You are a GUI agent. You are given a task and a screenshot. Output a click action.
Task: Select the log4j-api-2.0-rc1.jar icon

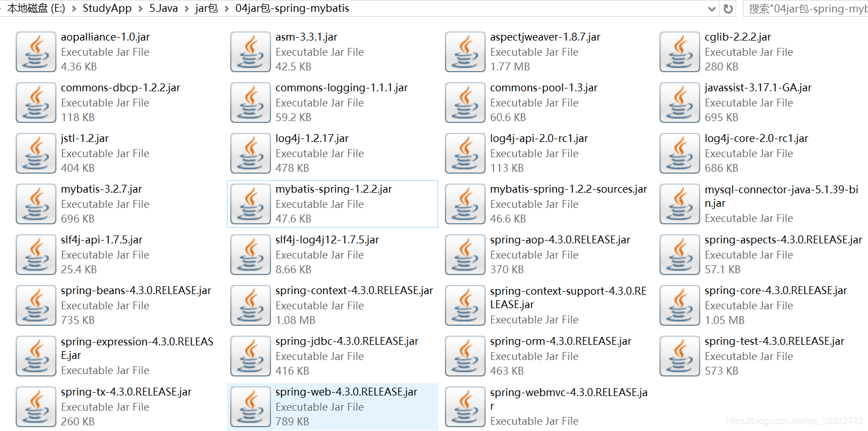pos(465,153)
